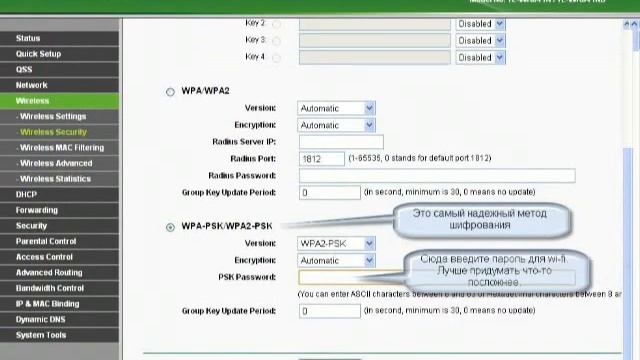Select the WPA-PSK/WPA2-PSK radio option
This screenshot has height=360, width=640.
tap(170, 227)
